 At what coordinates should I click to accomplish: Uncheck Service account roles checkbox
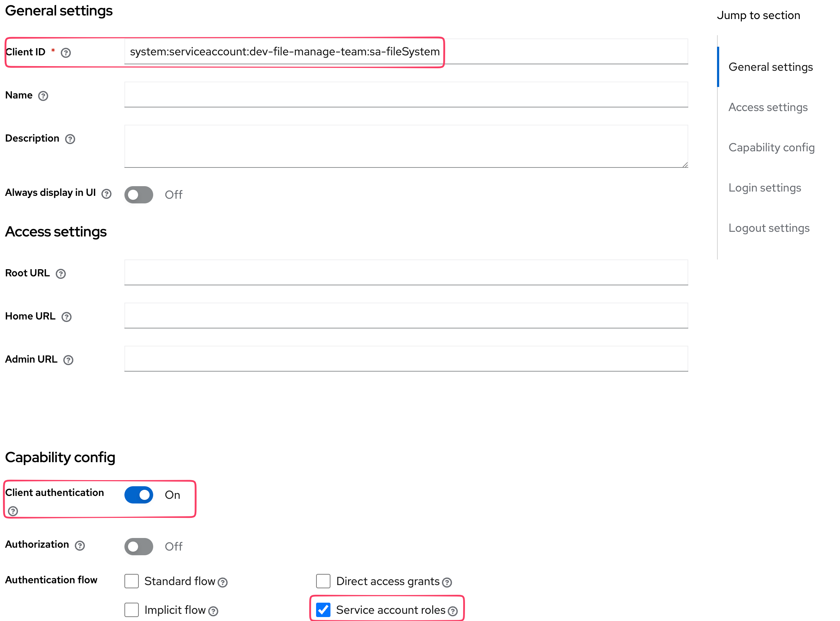coord(324,610)
